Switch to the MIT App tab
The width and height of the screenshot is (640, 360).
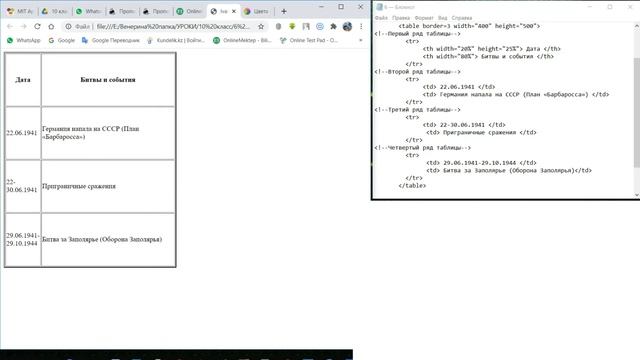pos(19,11)
